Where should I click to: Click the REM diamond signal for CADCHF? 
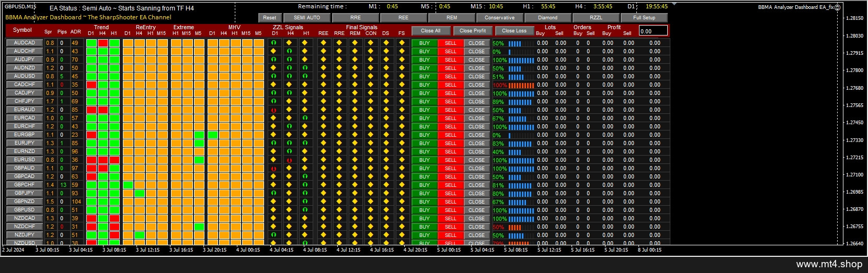coord(355,85)
